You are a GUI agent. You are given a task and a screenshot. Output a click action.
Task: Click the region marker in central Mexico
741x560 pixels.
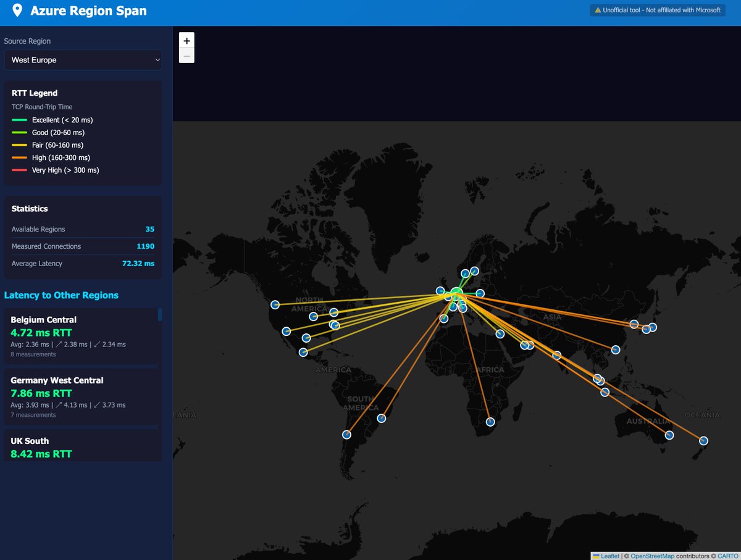[x=303, y=353]
